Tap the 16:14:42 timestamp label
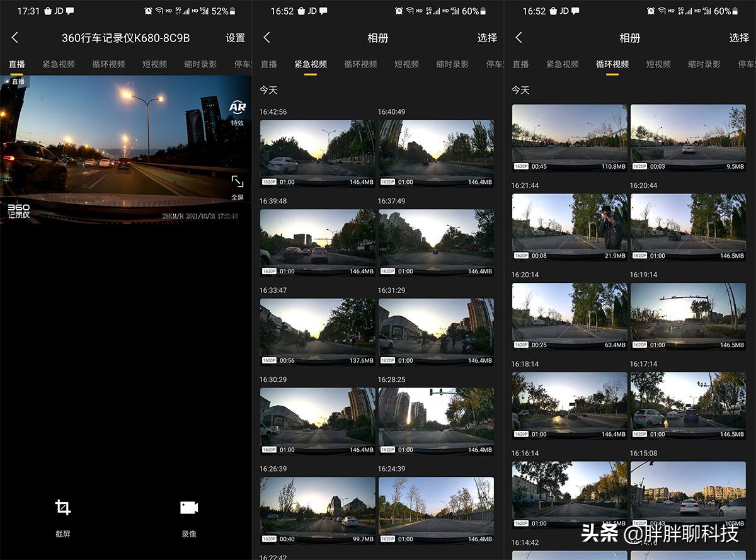This screenshot has height=560, width=756. (x=525, y=542)
